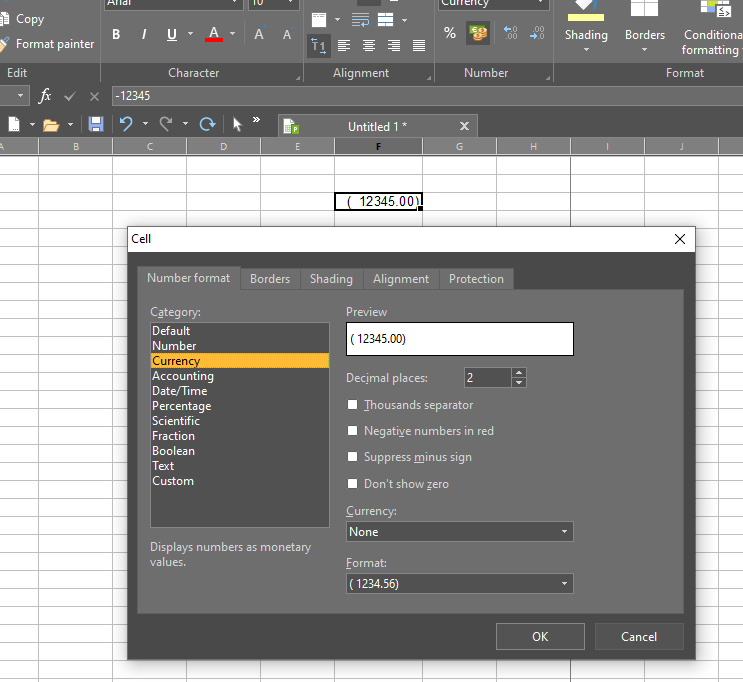Image resolution: width=743 pixels, height=682 pixels.
Task: Click the red font color button
Action: tap(214, 35)
